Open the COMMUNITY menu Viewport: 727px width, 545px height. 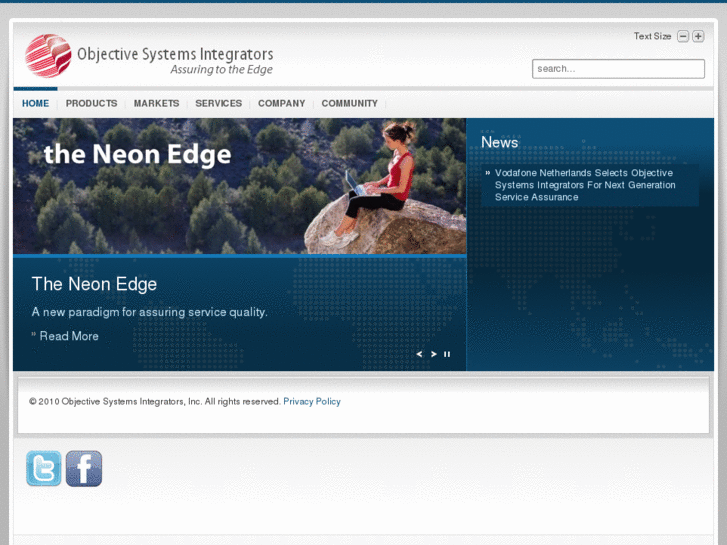(x=350, y=103)
